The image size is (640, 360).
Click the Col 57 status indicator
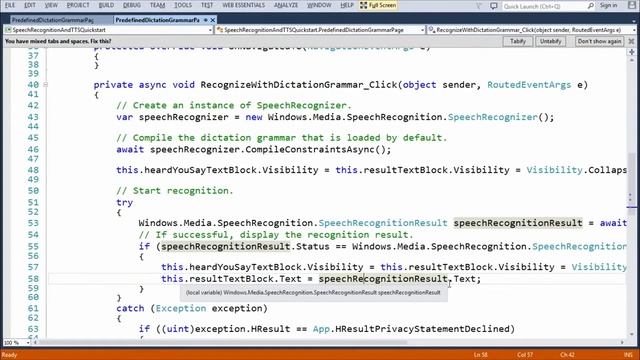click(525, 355)
